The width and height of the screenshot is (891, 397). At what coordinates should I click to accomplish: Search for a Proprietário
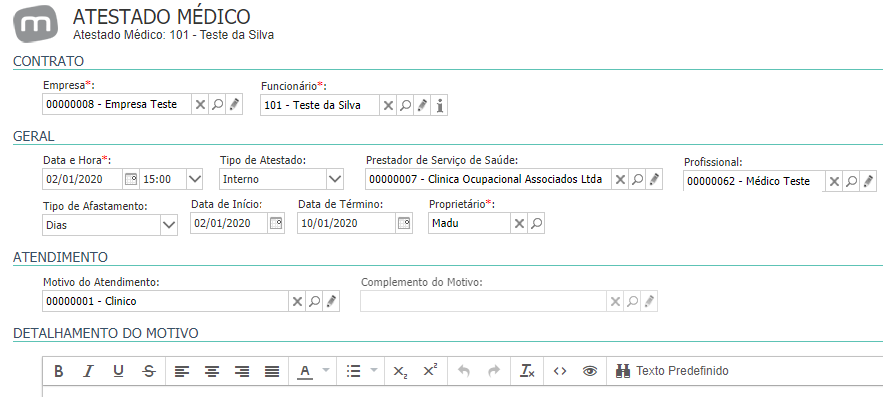coord(536,224)
